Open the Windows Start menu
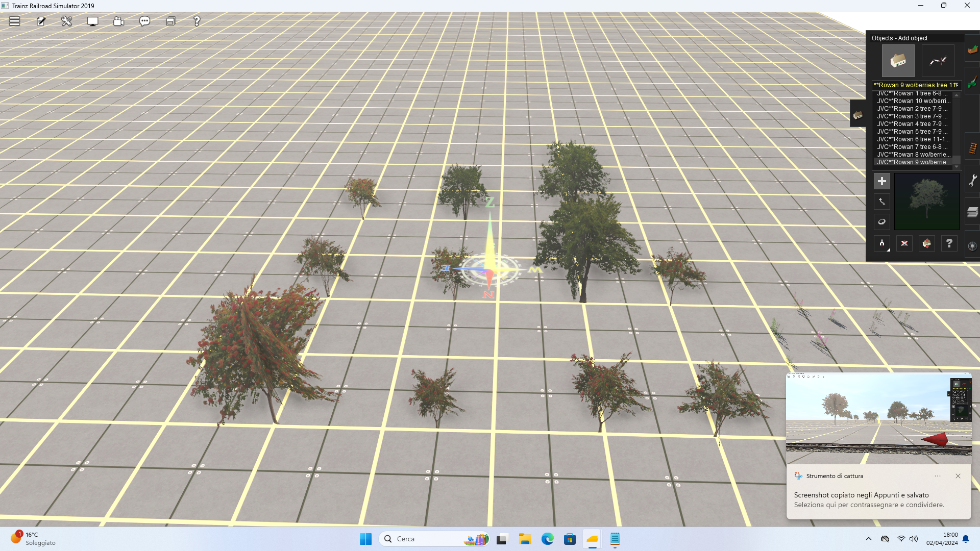This screenshot has height=551, width=980. tap(365, 539)
